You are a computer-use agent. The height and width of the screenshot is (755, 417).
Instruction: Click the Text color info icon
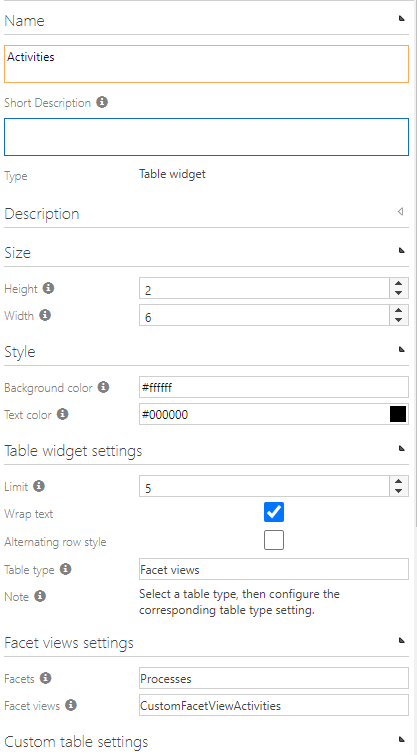62,414
